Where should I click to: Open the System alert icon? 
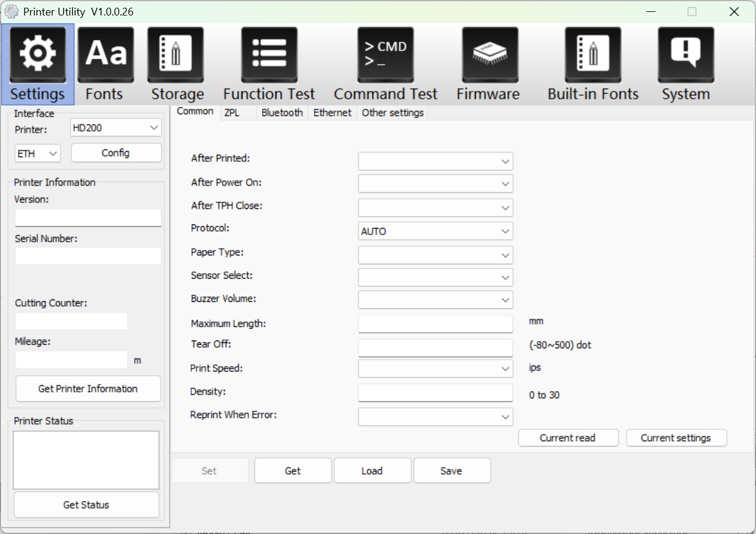[686, 55]
